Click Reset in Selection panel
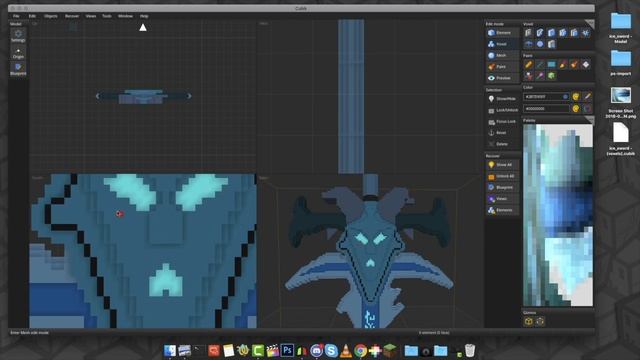The width and height of the screenshot is (640, 360). 502,133
